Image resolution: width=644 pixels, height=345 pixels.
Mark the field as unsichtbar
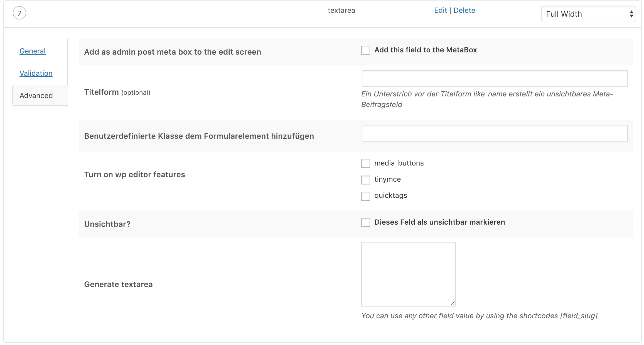pos(365,223)
